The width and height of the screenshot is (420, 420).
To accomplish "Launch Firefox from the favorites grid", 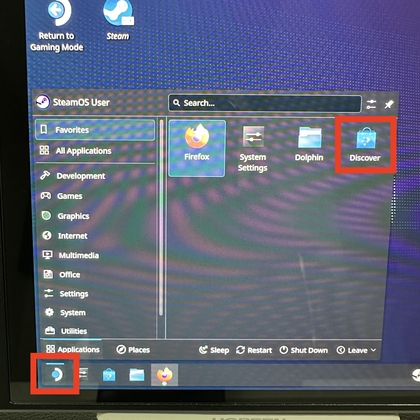I will [x=197, y=148].
